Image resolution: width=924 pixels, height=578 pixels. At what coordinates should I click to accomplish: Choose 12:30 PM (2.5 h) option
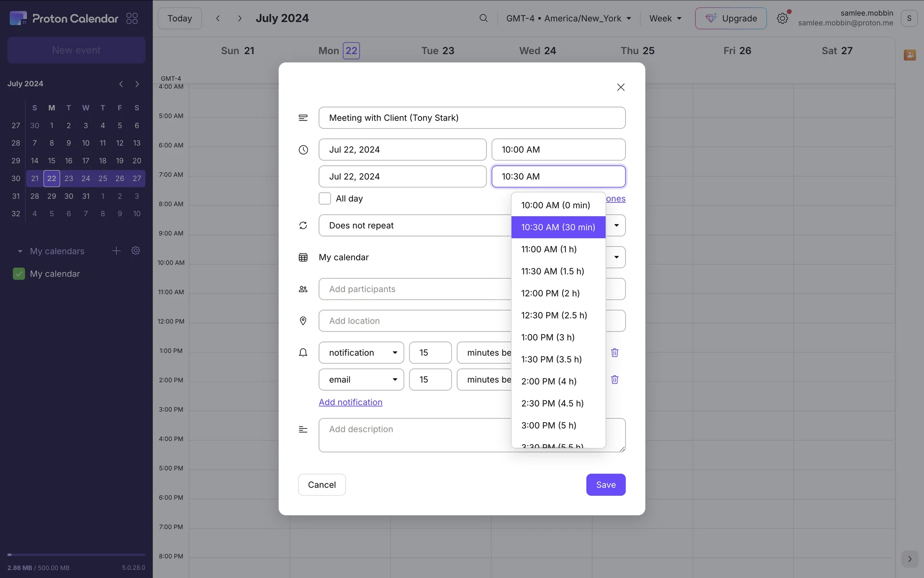pos(554,315)
